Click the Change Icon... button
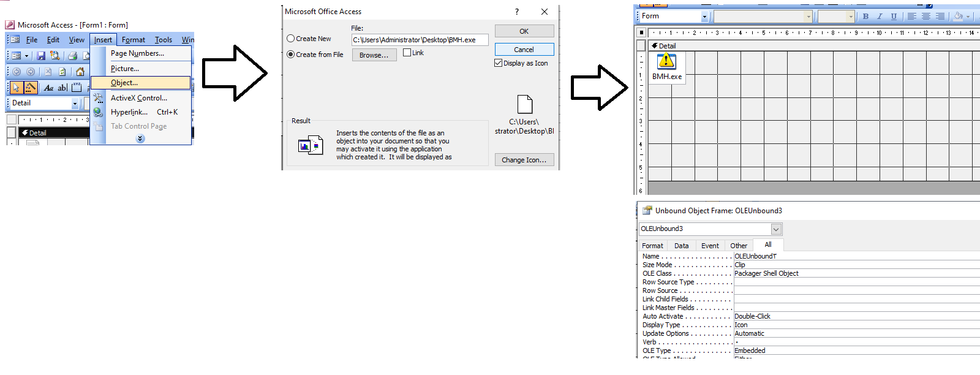980x375 pixels. (524, 160)
